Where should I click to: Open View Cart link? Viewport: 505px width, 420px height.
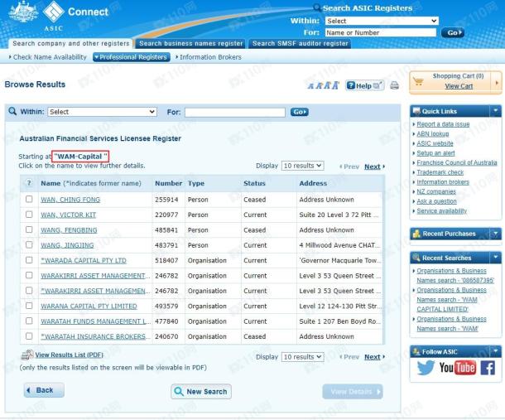coord(459,86)
